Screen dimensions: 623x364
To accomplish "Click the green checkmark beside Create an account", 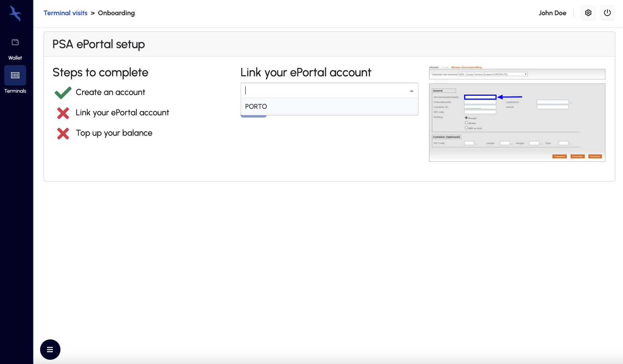I will coord(63,93).
